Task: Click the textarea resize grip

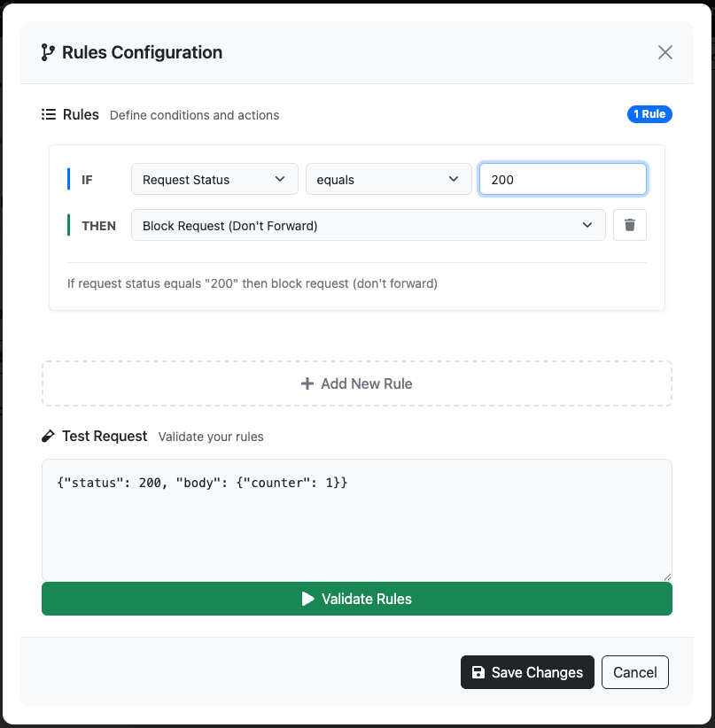Action: 667,576
